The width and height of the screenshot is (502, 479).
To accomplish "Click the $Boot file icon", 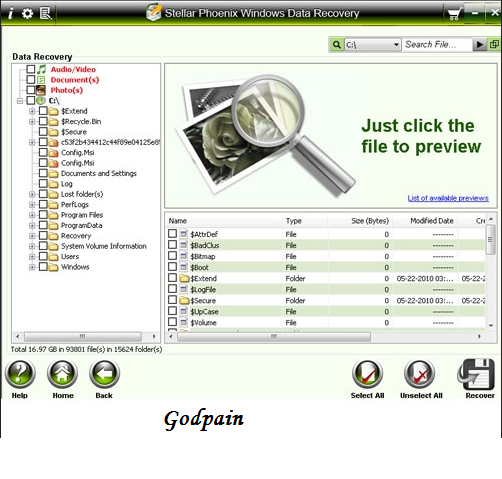I will tap(184, 267).
